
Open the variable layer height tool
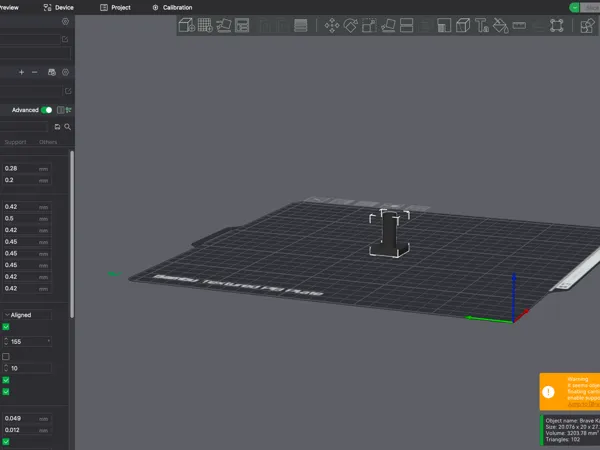pyautogui.click(x=301, y=26)
